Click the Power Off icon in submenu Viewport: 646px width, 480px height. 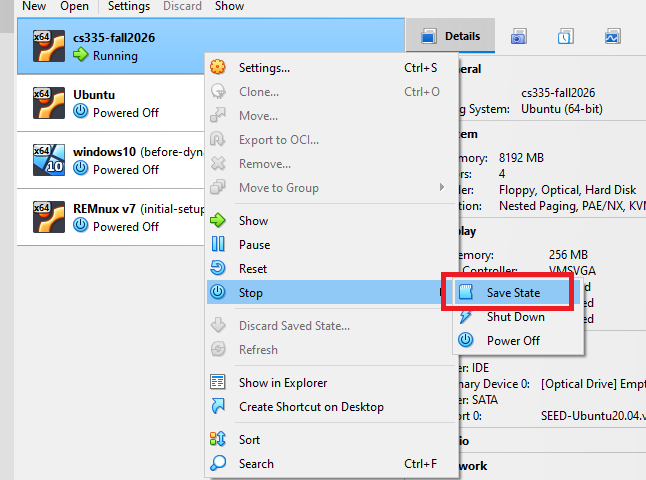click(x=466, y=340)
